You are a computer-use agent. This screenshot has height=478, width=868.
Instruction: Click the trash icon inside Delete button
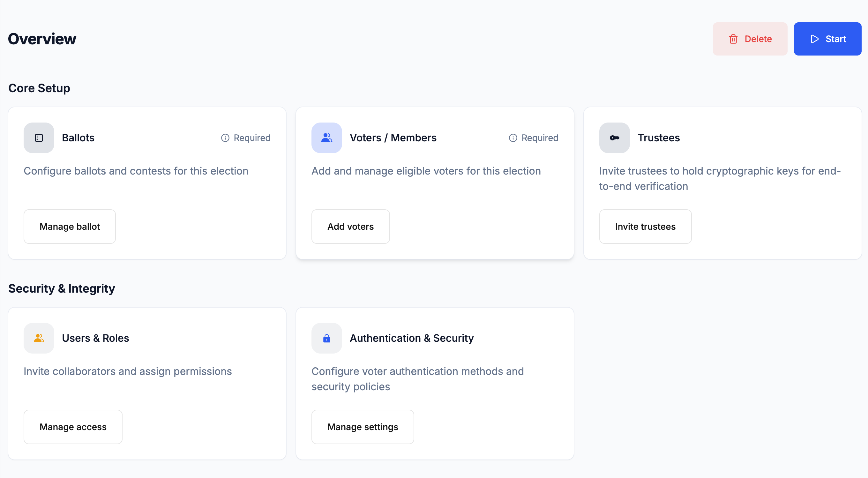coord(733,39)
